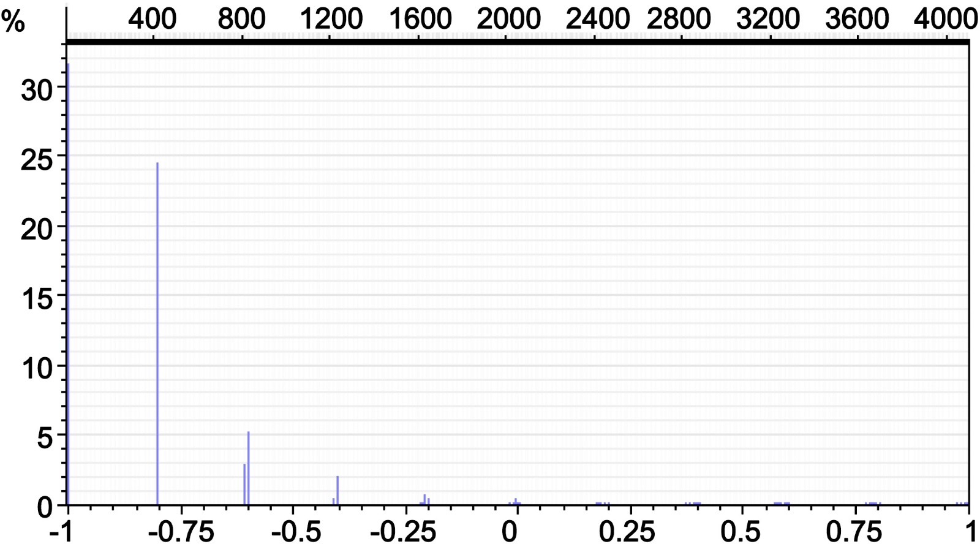Click the -1 bottom axis label
The image size is (980, 544).
(61, 532)
